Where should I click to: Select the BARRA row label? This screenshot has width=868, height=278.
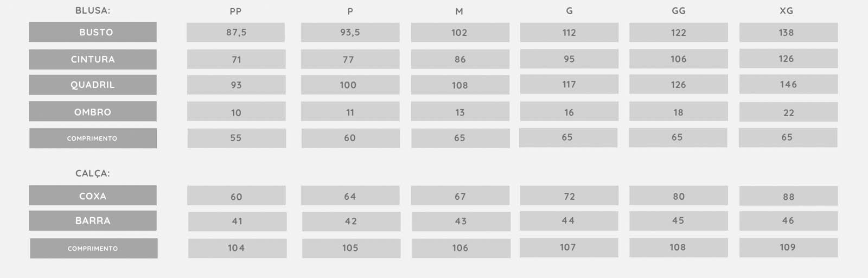pyautogui.click(x=93, y=220)
